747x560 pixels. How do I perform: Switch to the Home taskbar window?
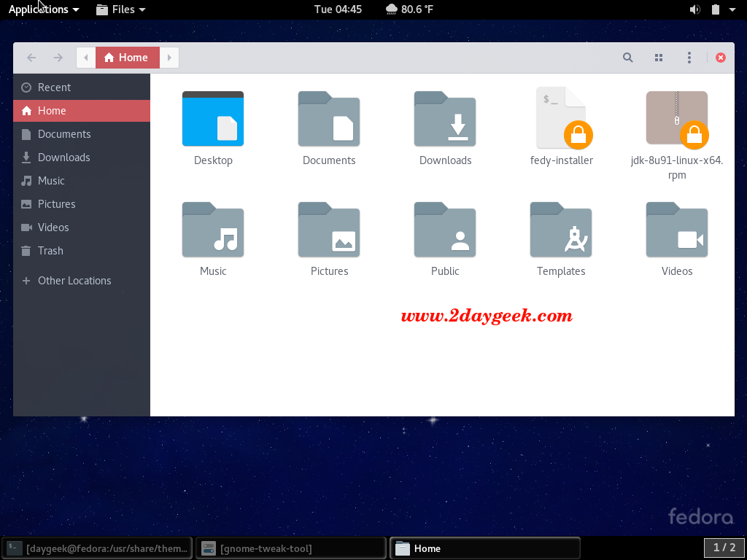[485, 548]
